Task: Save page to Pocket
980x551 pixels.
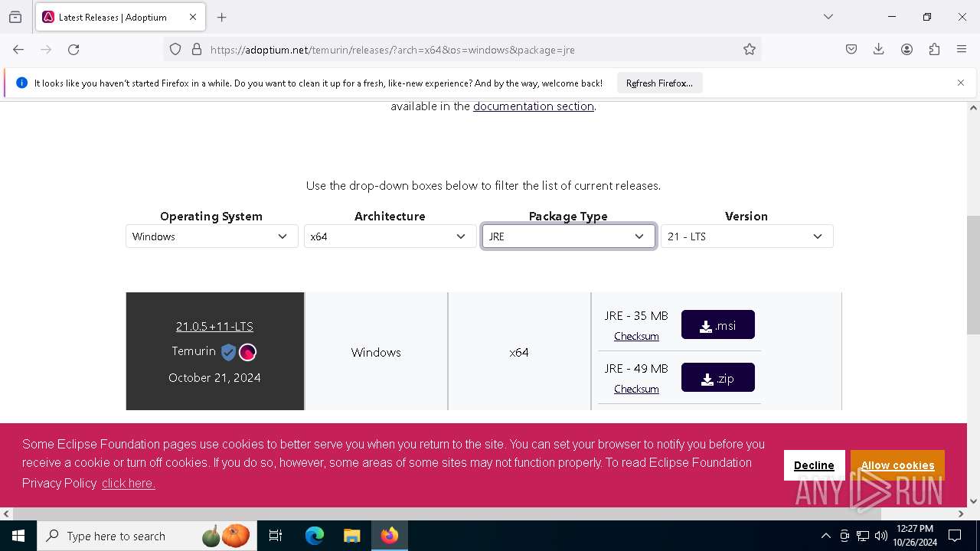Action: (851, 49)
